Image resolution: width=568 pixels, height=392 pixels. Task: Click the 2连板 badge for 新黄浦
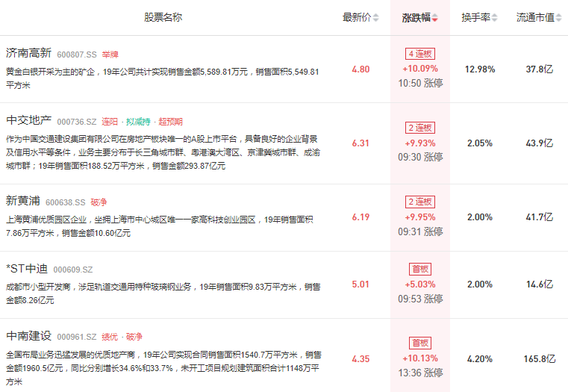pyautogui.click(x=420, y=202)
